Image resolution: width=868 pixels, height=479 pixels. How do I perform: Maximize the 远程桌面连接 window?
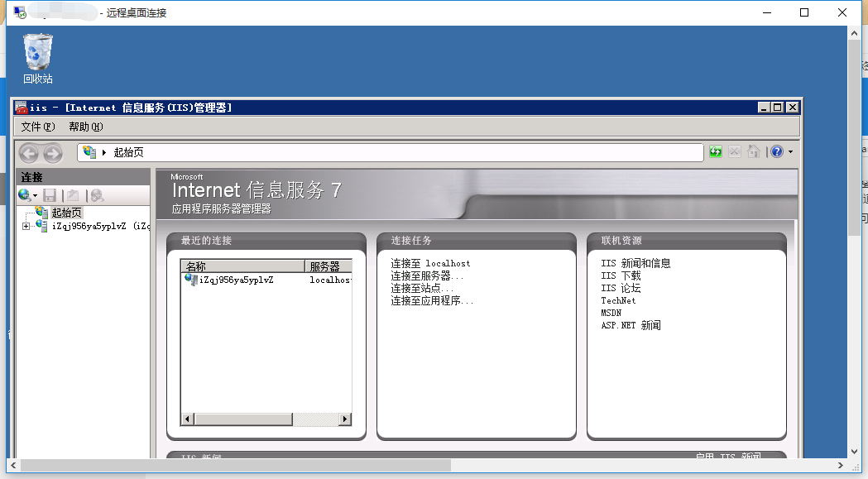tap(804, 12)
